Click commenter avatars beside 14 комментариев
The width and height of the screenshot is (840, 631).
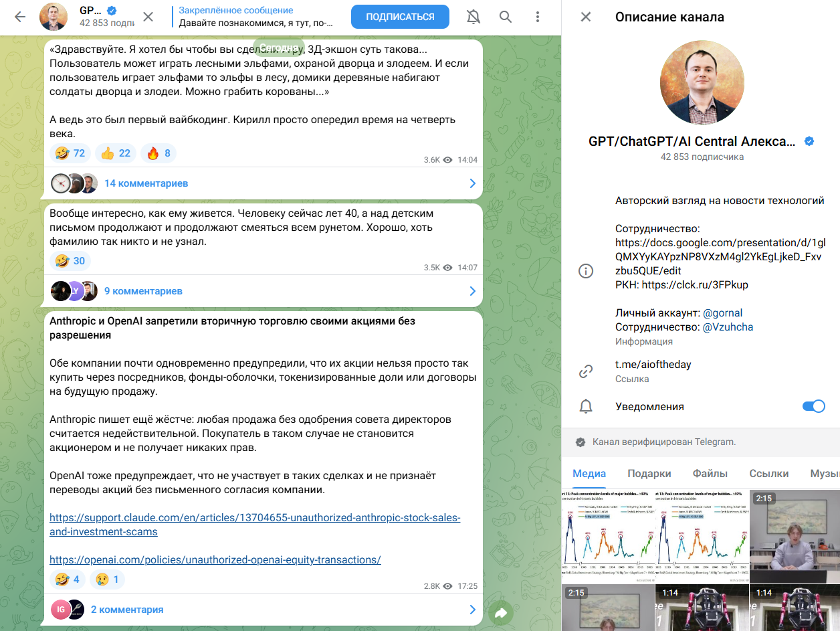point(74,183)
